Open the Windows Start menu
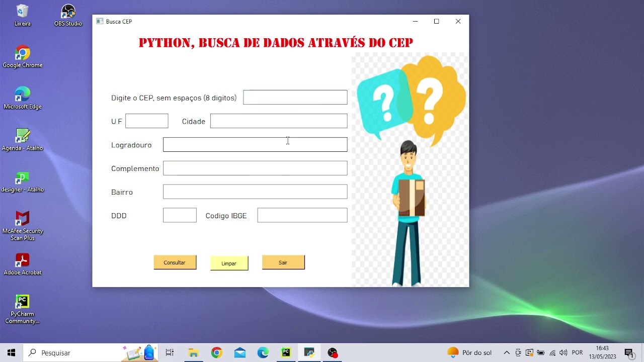644x362 pixels. click(11, 352)
